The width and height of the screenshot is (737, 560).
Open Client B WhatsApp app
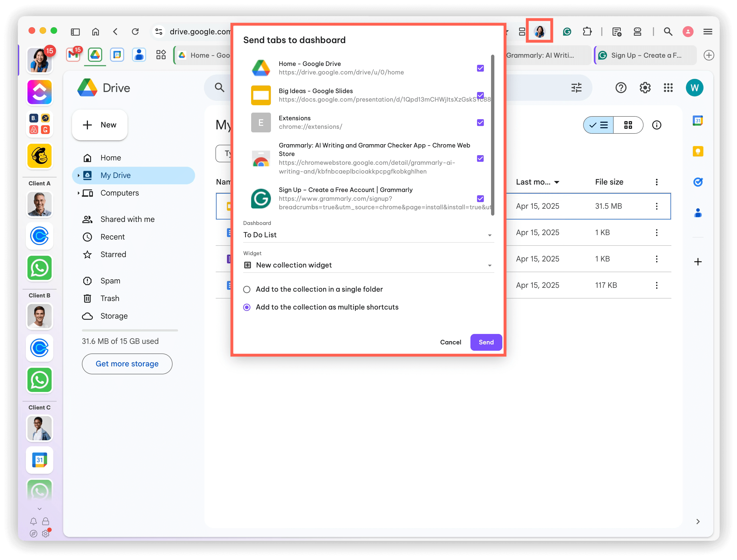39,380
